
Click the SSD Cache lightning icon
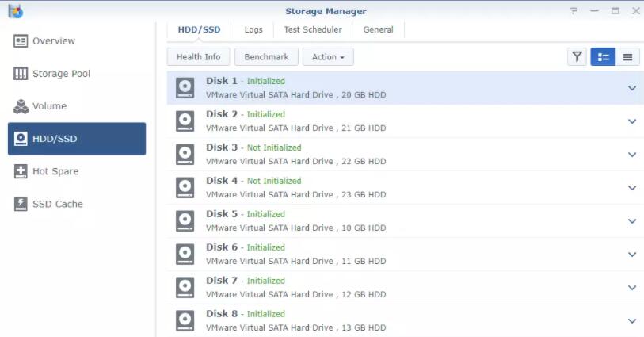pyautogui.click(x=21, y=204)
